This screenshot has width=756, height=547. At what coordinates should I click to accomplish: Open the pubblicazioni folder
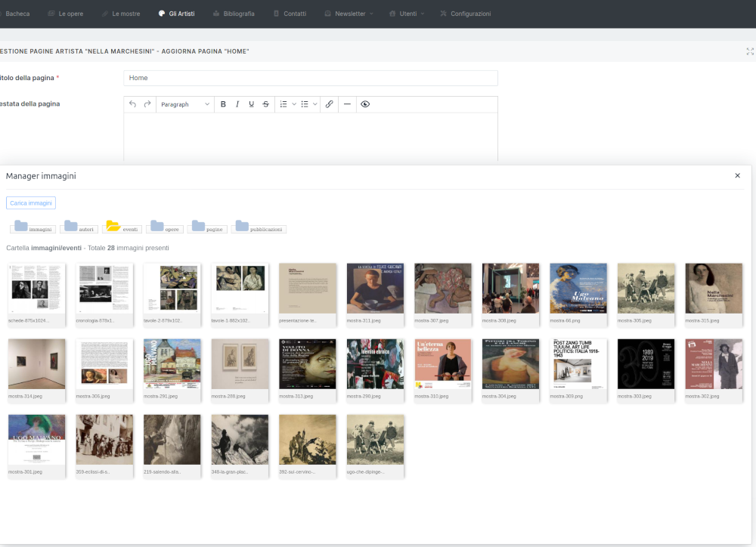[259, 227]
